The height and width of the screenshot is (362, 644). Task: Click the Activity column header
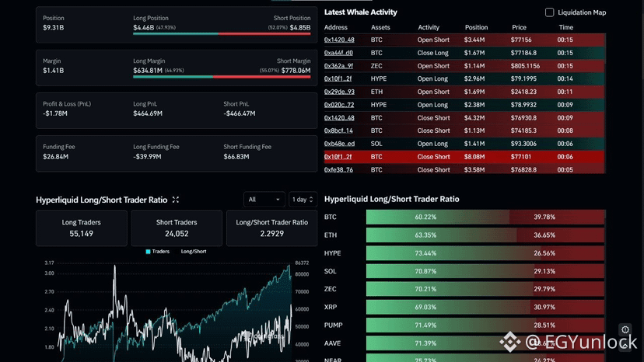(429, 27)
